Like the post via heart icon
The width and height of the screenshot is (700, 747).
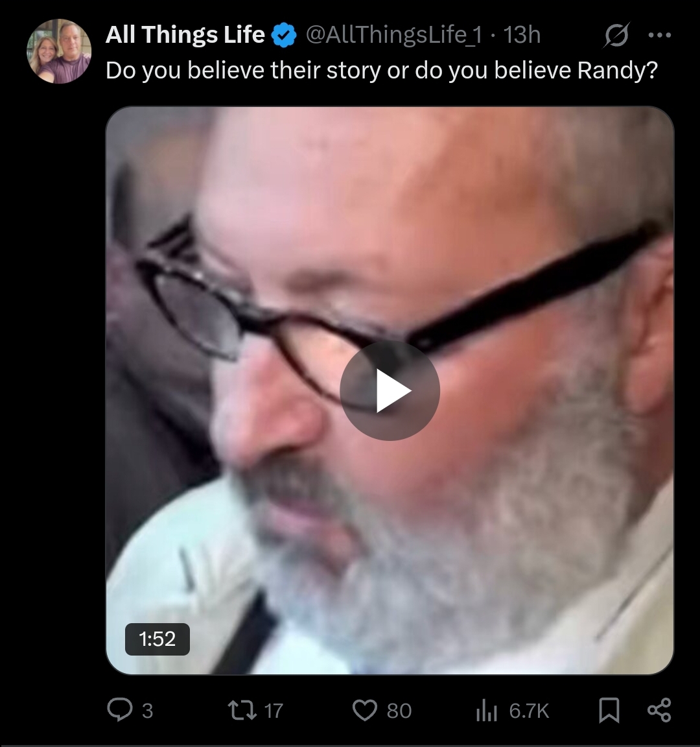click(x=365, y=710)
